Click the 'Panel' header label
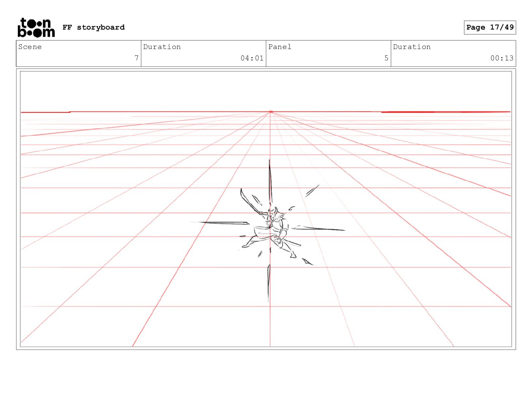This screenshot has width=532, height=411. tap(279, 47)
